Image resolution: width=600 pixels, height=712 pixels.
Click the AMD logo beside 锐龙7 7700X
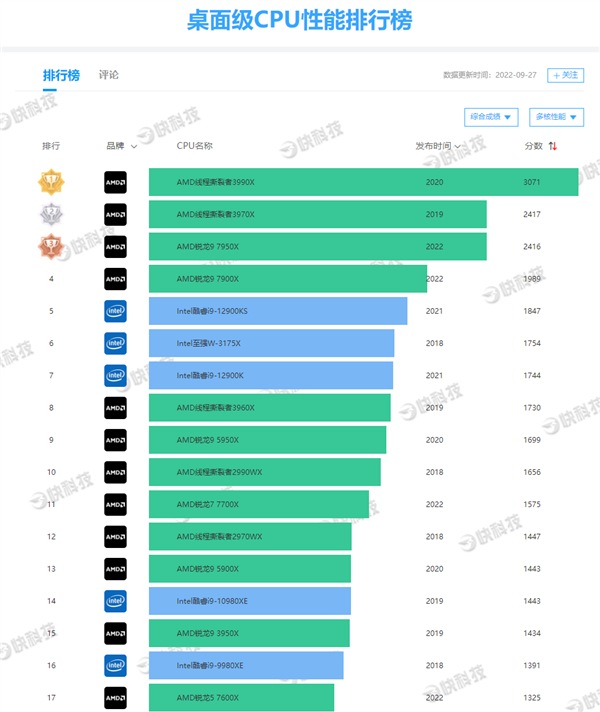point(116,504)
